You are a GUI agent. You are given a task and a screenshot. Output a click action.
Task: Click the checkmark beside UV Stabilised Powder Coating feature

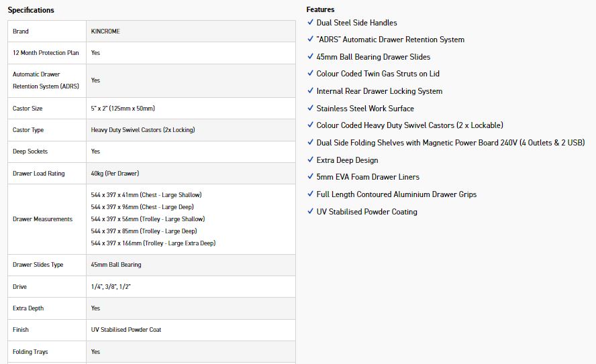310,211
